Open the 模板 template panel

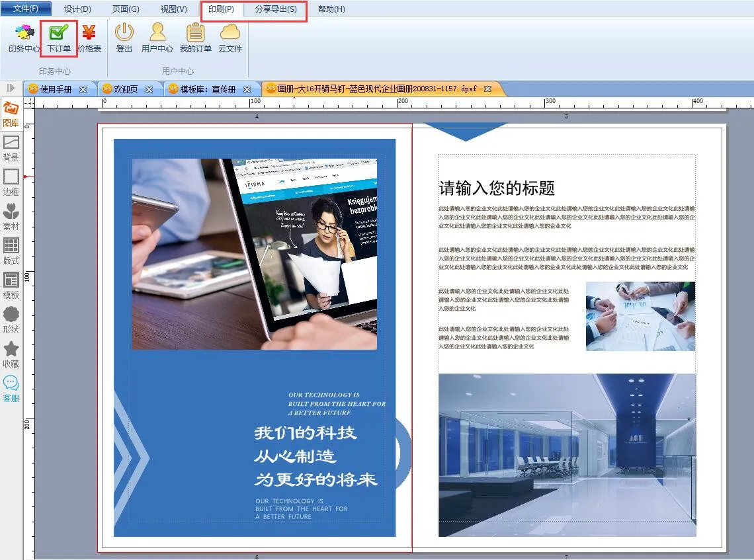[11, 286]
